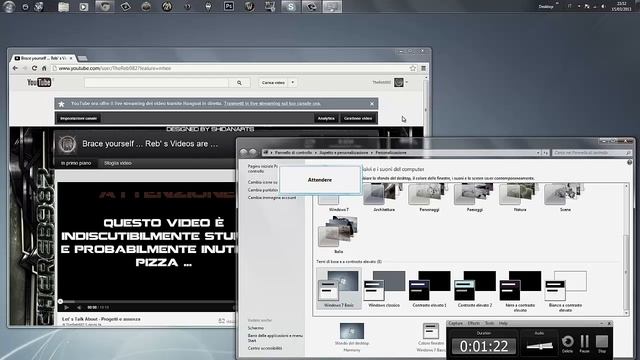Screen dimensions: 640x360
Task: Open the Effects menu in recorder
Action: point(474,323)
